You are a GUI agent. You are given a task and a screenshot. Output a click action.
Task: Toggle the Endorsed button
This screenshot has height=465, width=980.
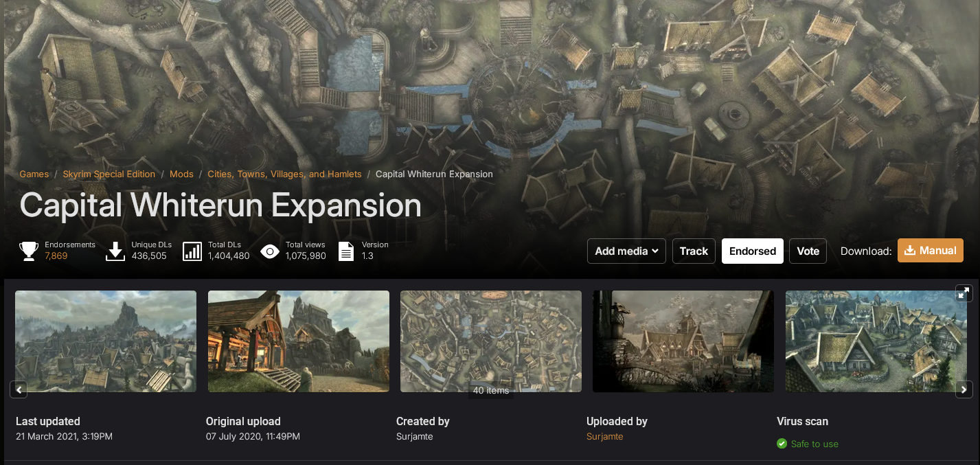[x=753, y=251]
